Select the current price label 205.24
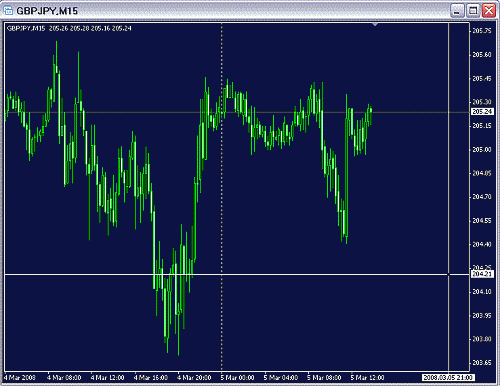Viewport: 500px width, 386px height. (x=482, y=112)
